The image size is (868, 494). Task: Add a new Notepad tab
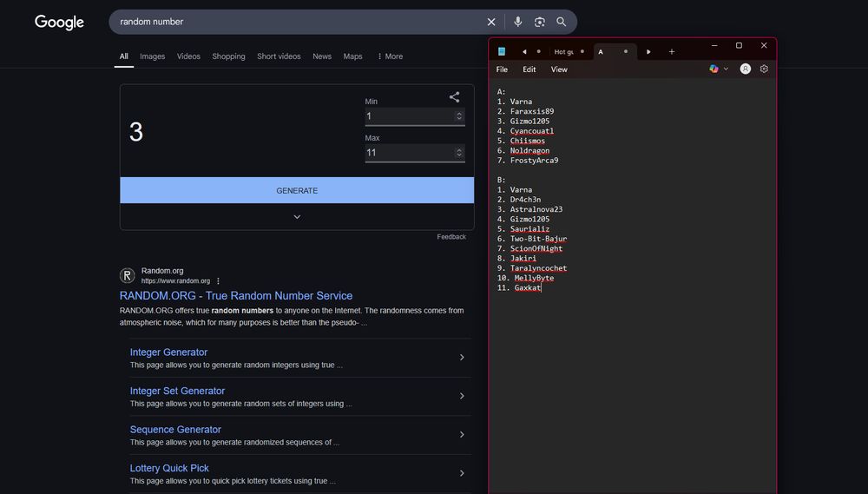672,51
